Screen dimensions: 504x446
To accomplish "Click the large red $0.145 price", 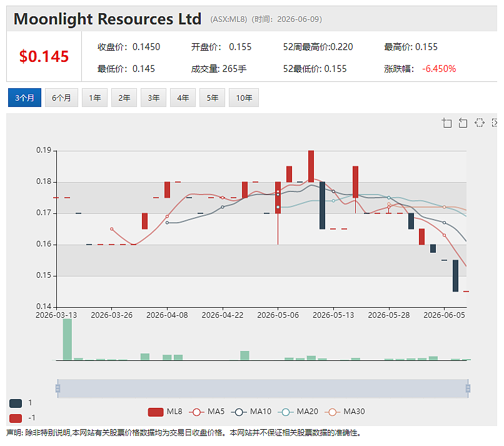I will (44, 56).
